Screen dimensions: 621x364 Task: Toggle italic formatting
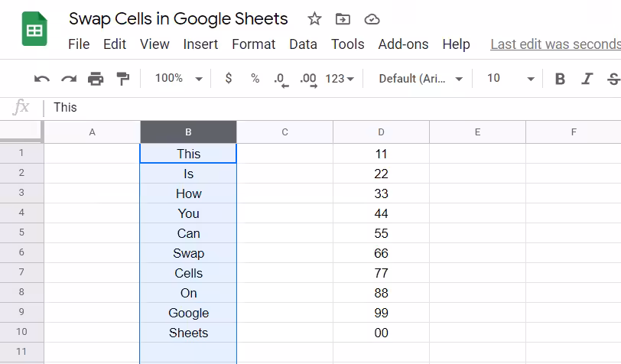(x=587, y=79)
